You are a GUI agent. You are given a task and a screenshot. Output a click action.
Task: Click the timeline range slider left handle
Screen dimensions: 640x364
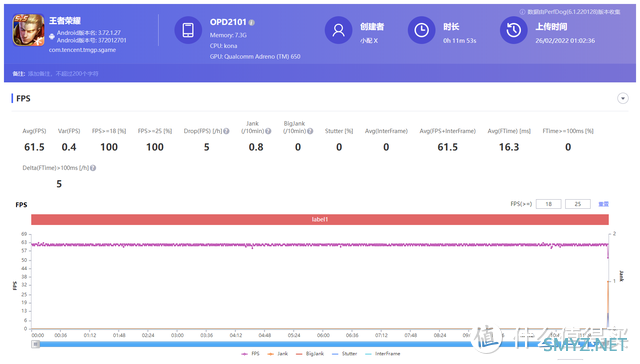(x=36, y=344)
